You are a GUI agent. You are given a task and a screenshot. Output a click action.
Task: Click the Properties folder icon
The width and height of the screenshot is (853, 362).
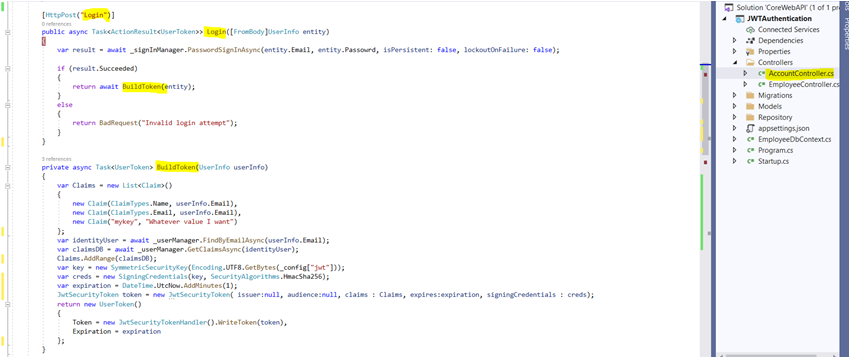751,51
